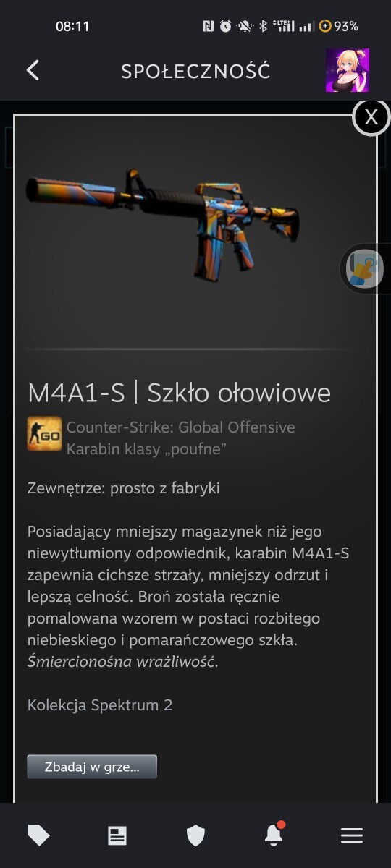This screenshot has height=868, width=391.
Task: Tap the battery 93% status indicator
Action: 339,26
